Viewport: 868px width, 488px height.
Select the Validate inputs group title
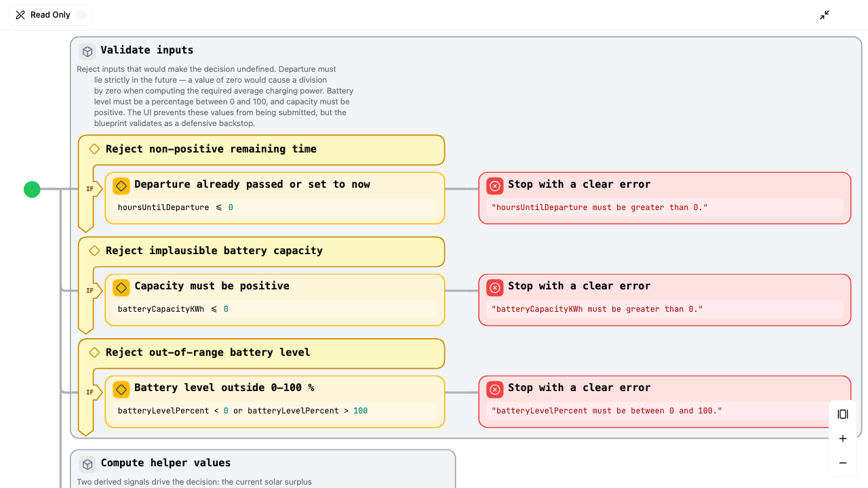point(147,50)
